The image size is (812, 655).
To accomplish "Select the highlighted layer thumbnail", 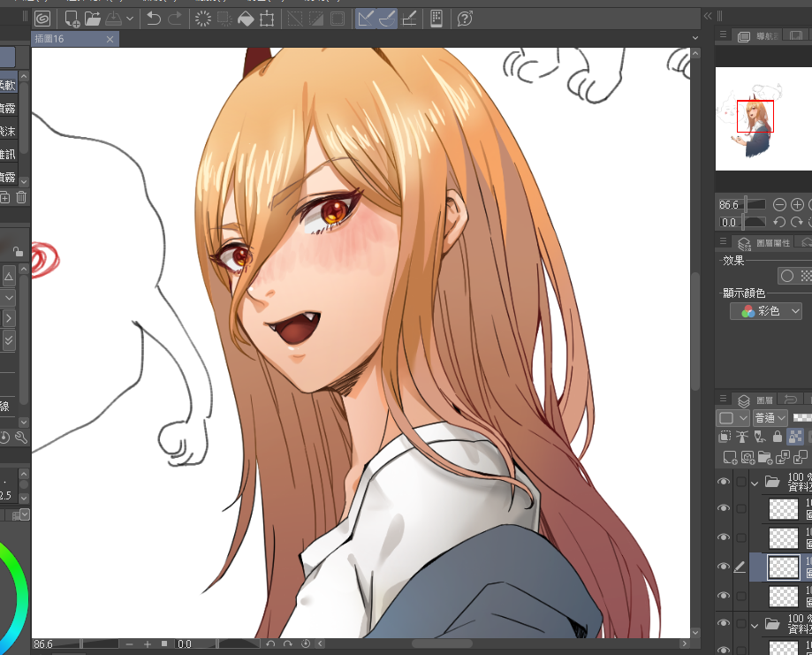I will [x=783, y=567].
